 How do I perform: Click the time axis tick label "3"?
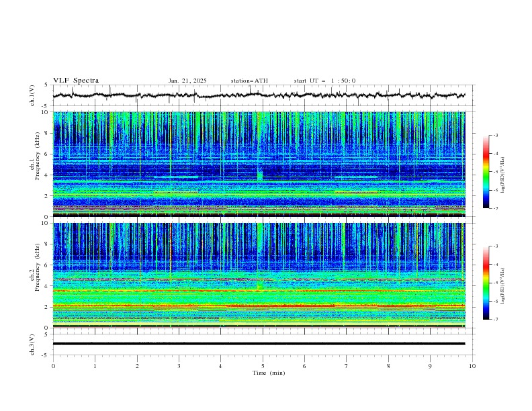[179, 366]
